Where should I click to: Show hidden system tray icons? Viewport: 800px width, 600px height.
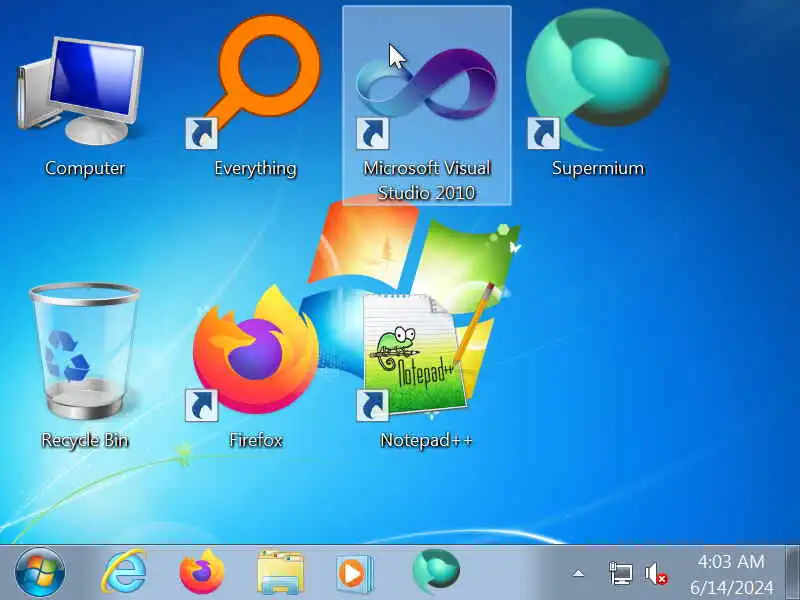[x=578, y=573]
